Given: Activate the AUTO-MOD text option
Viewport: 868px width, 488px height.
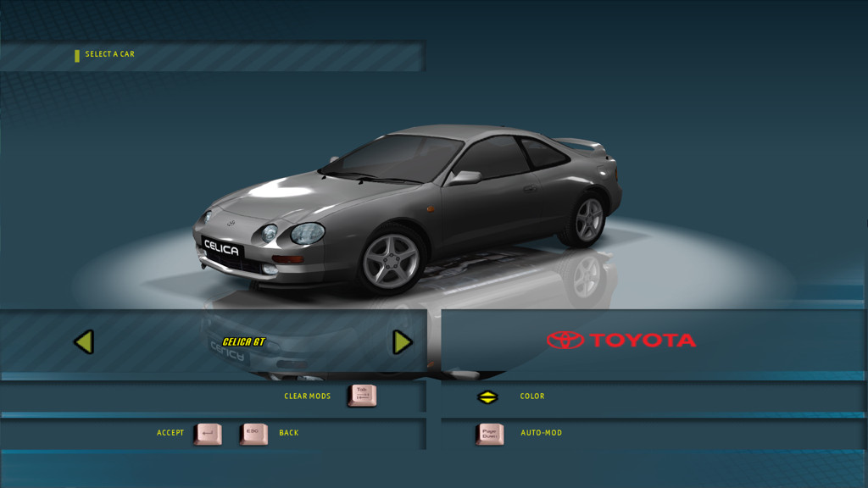Looking at the screenshot, I should [541, 433].
